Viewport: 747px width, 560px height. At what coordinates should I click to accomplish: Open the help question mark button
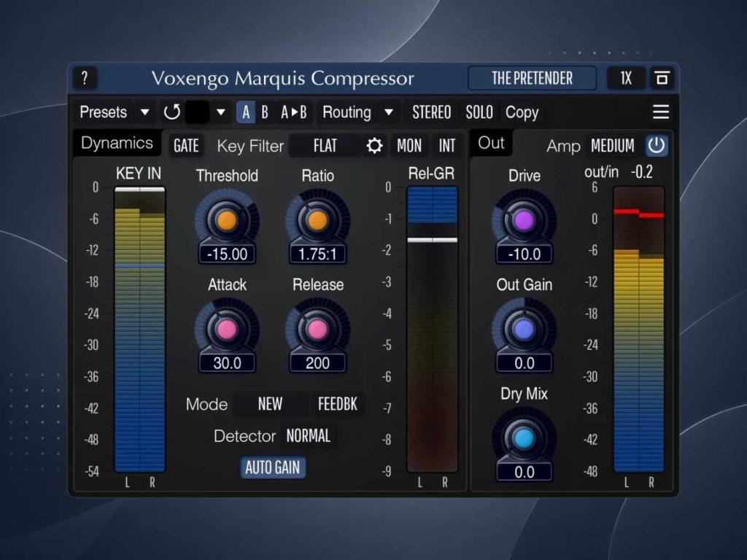click(85, 77)
